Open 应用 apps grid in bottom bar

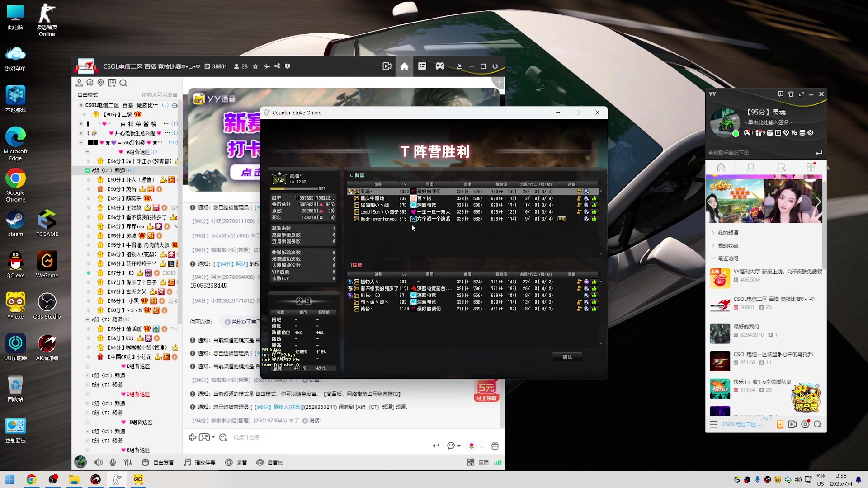pos(477,462)
